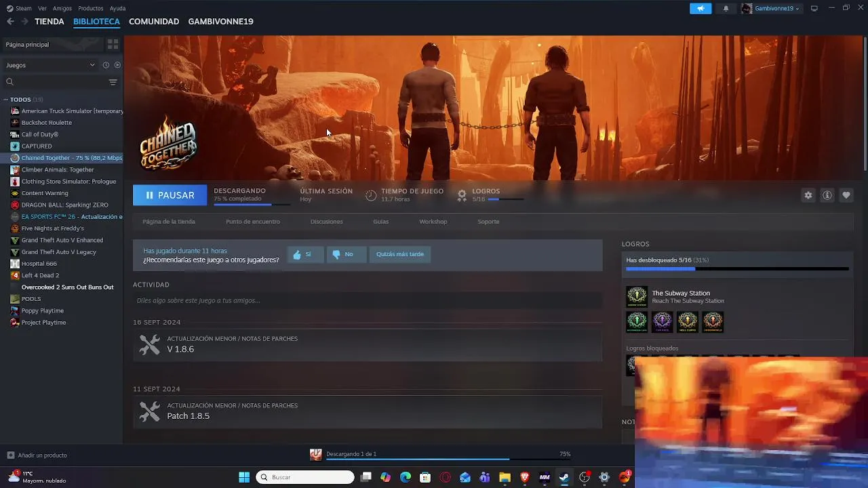The image size is (868, 488).
Task: Open Big Picture mode monitor icon
Action: [x=814, y=8]
